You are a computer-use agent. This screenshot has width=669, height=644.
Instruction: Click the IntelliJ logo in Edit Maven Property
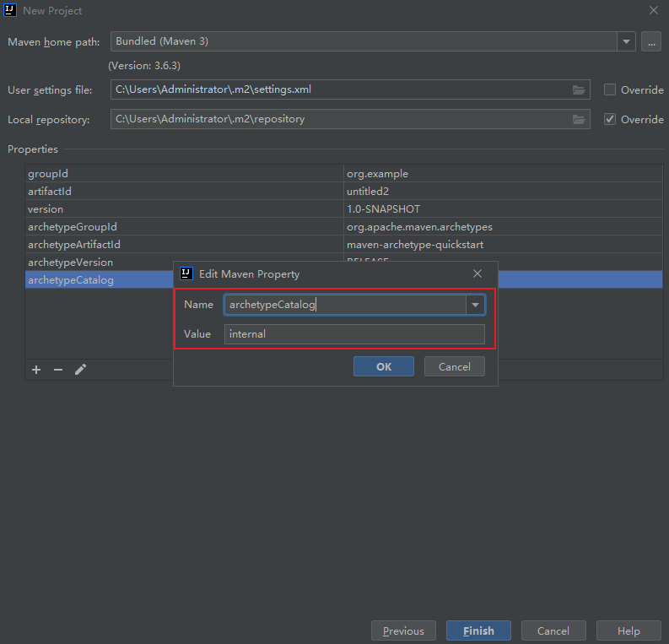click(186, 273)
